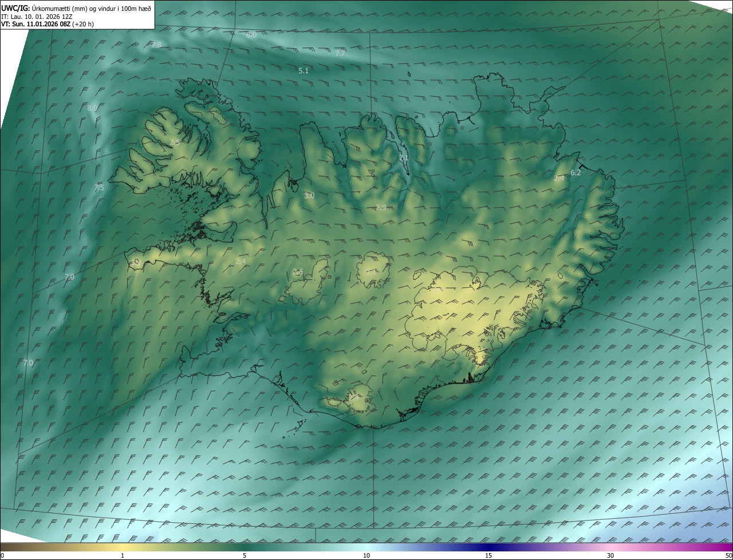Click the 2.9 value label on the map
Image resolution: width=733 pixels, height=560 pixels.
[381, 207]
